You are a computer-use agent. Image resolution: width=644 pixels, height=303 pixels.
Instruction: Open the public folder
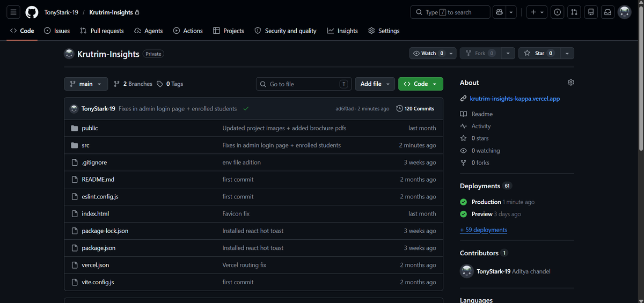pyautogui.click(x=90, y=128)
